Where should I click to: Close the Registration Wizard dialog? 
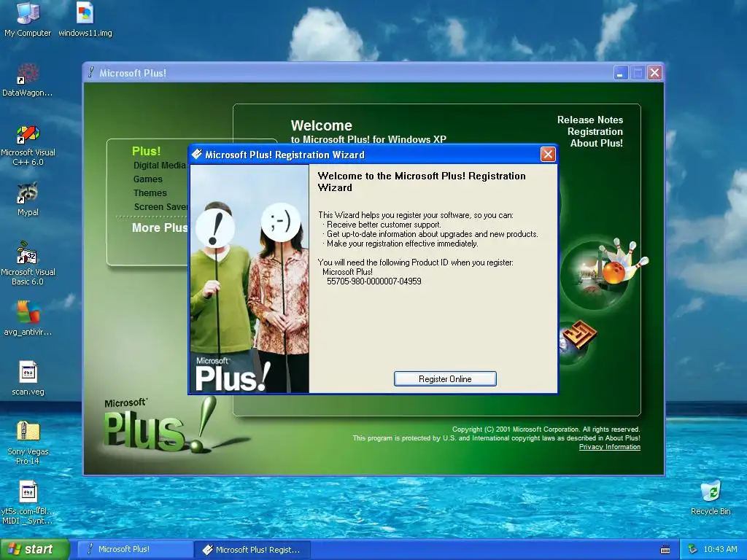point(548,155)
